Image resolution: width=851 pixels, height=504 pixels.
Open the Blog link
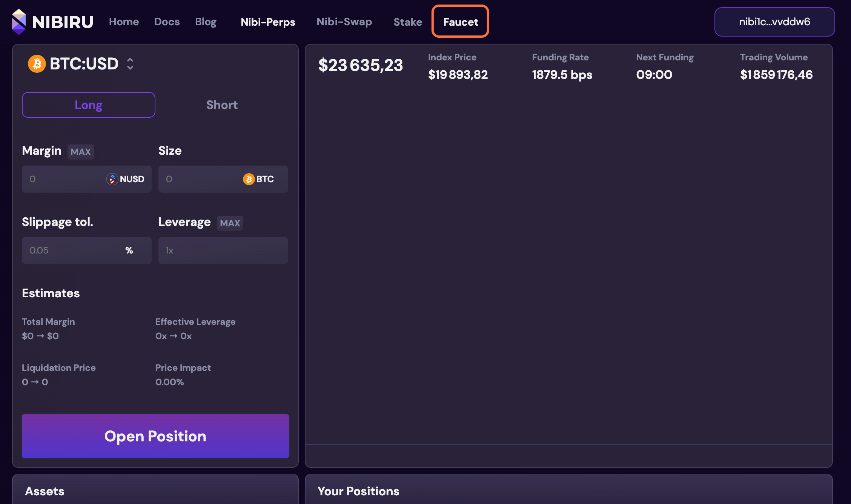tap(206, 22)
